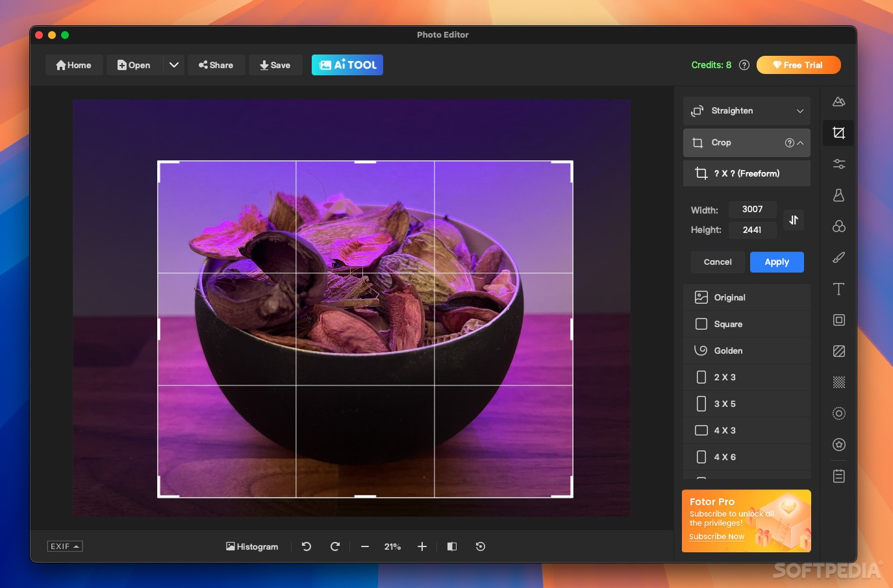
Task: Open the Frames panel
Action: (838, 320)
